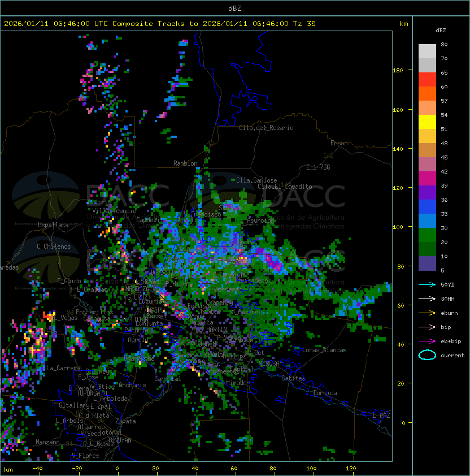Click the 65 value on dBZ scale
This screenshot has height=476, width=470.
pyautogui.click(x=444, y=72)
